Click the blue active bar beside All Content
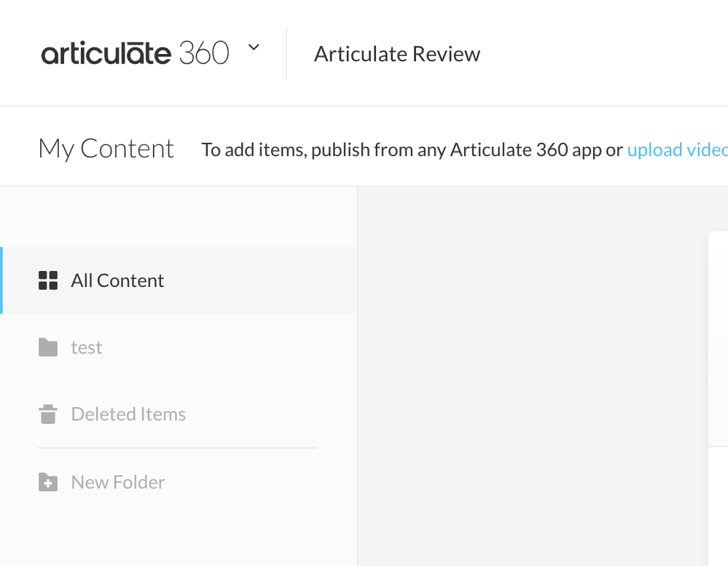 coord(1,280)
